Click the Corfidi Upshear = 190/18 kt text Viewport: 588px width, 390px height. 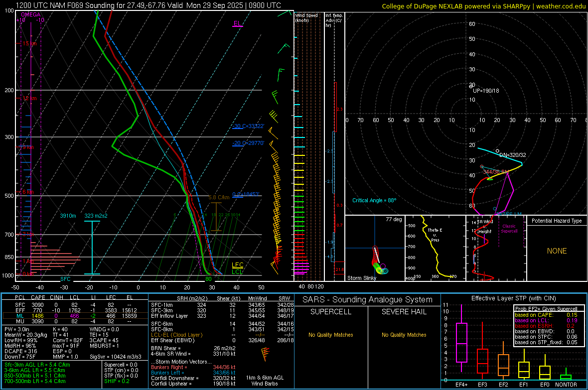(x=193, y=384)
